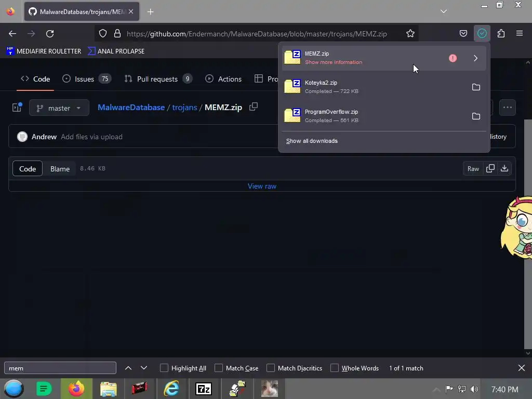Open the partially hidden Projects tab
Image resolution: width=532 pixels, height=399 pixels.
point(266,79)
